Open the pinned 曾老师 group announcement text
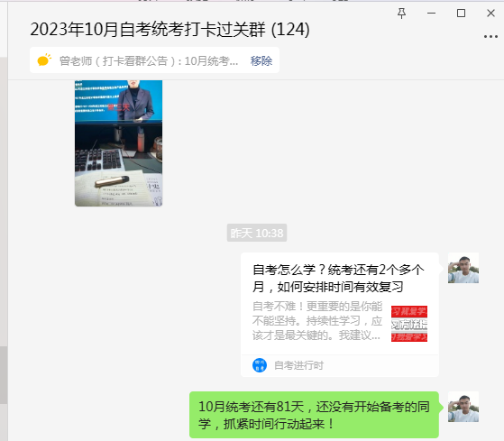 (x=149, y=60)
